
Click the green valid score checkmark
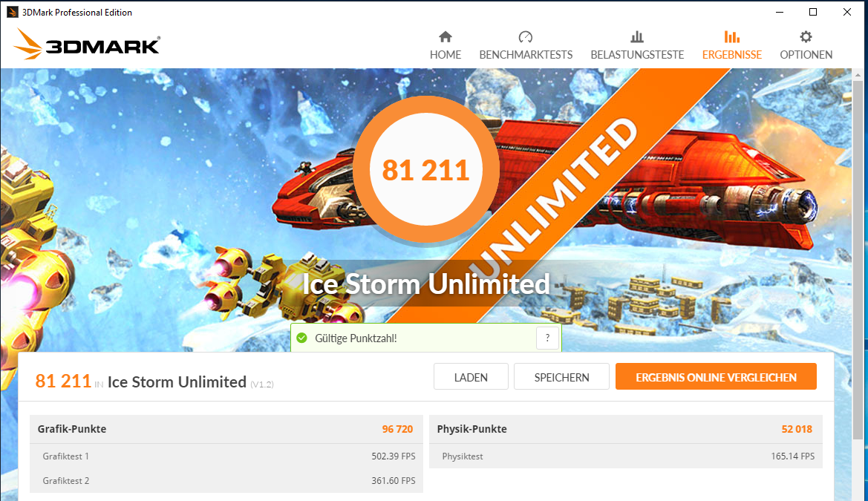tap(301, 338)
